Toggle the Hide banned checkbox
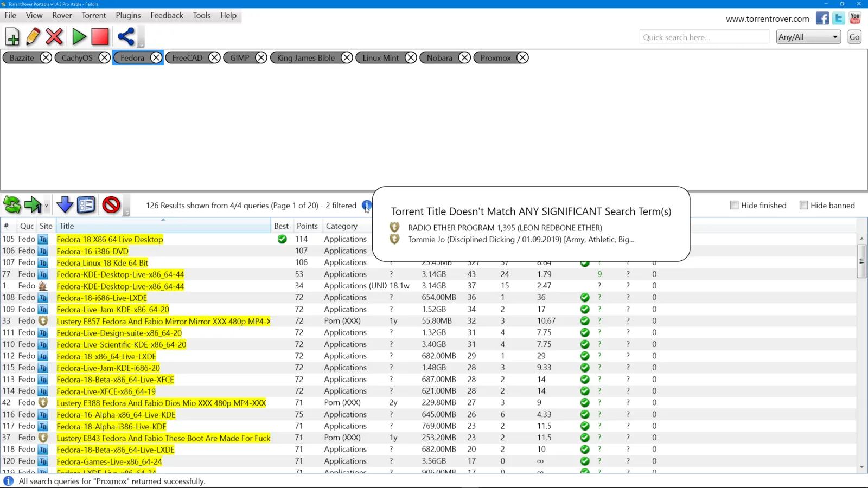Image resolution: width=868 pixels, height=488 pixels. pyautogui.click(x=804, y=205)
